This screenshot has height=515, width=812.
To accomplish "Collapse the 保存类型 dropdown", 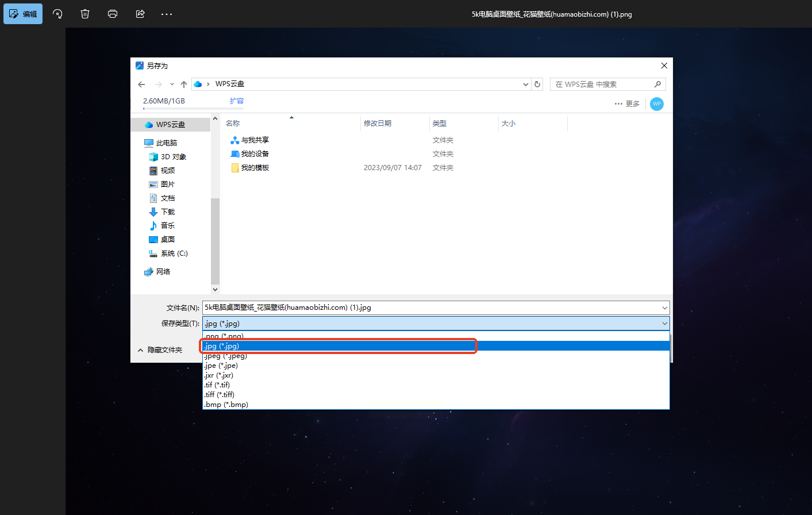I will (665, 324).
